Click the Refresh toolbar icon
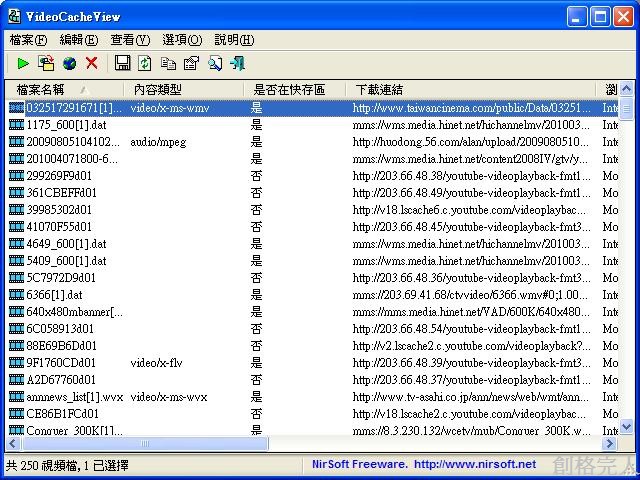 [x=145, y=63]
